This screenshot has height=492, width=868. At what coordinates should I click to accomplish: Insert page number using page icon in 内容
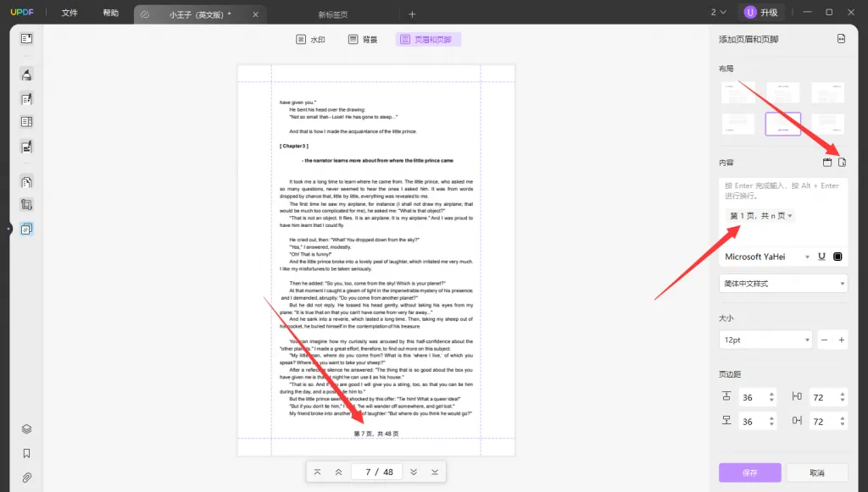coord(842,163)
